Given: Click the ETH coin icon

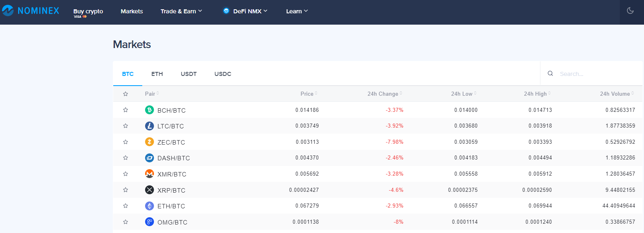Looking at the screenshot, I should click(x=150, y=206).
